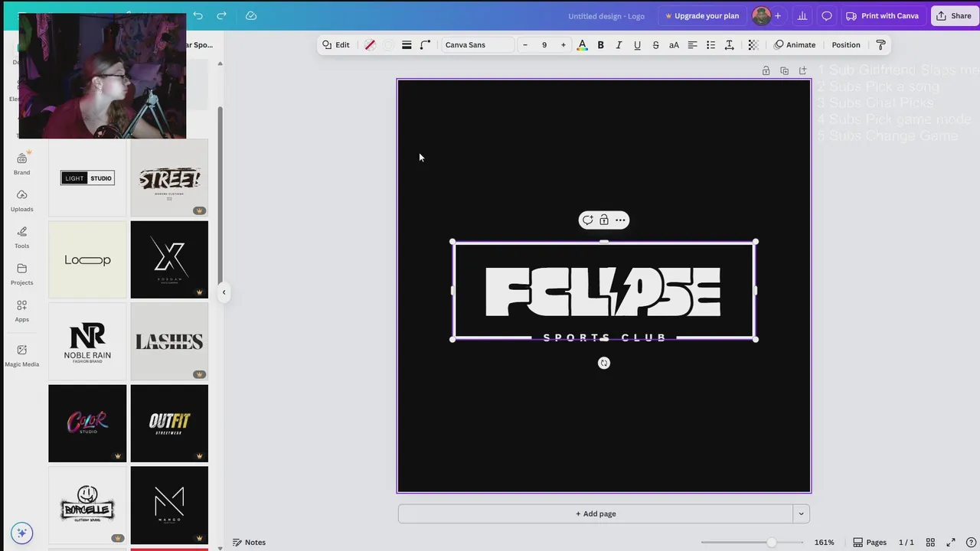Open the transparency checkerboard control
The height and width of the screenshot is (551, 980).
point(753,45)
